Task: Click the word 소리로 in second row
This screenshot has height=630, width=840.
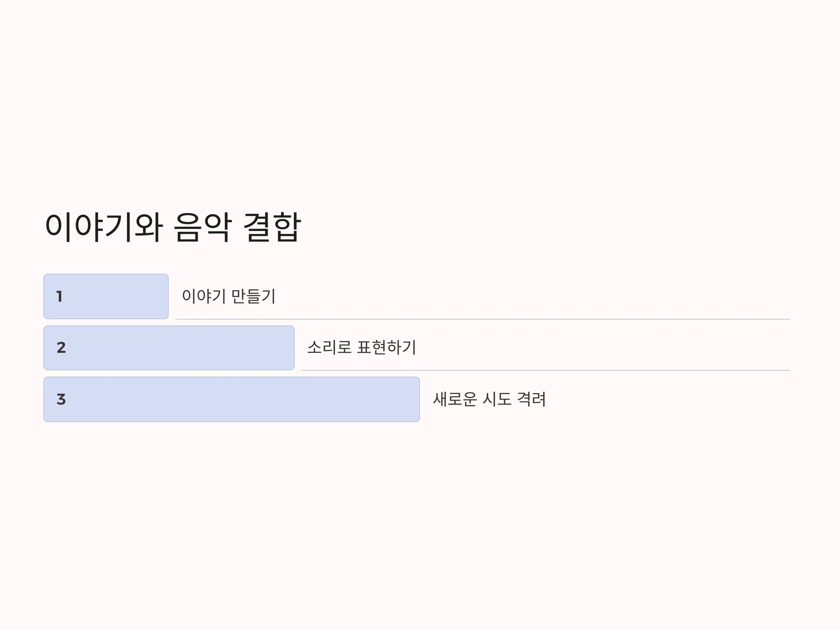Action: click(329, 348)
